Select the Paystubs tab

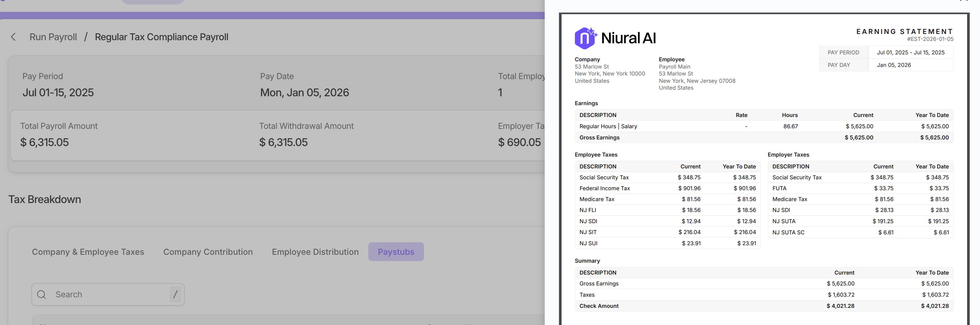pyautogui.click(x=396, y=251)
